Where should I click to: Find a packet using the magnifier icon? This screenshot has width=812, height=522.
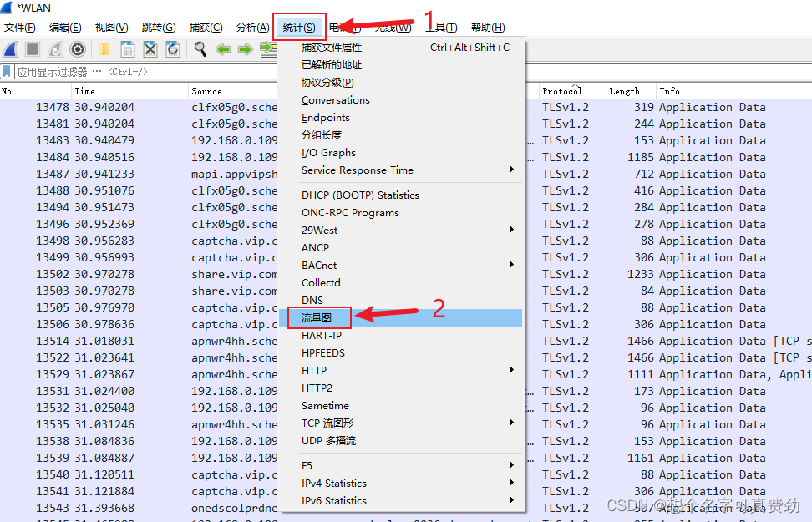[x=200, y=50]
